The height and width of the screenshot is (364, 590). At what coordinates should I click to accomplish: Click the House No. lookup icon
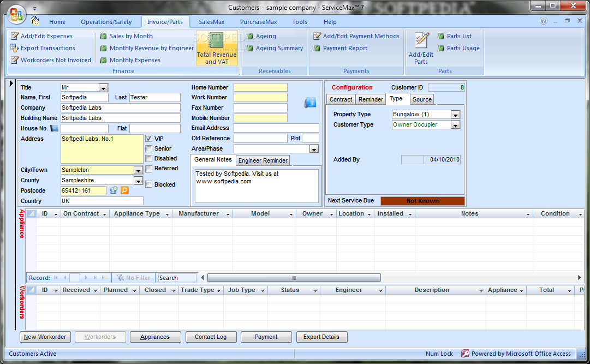coord(55,128)
